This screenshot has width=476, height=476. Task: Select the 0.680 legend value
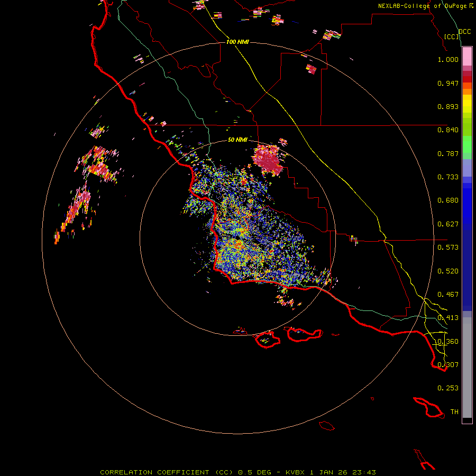(448, 200)
